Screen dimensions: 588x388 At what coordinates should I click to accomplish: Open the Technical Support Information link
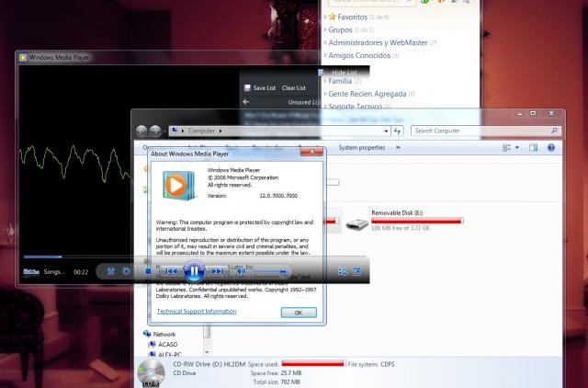pos(197,311)
